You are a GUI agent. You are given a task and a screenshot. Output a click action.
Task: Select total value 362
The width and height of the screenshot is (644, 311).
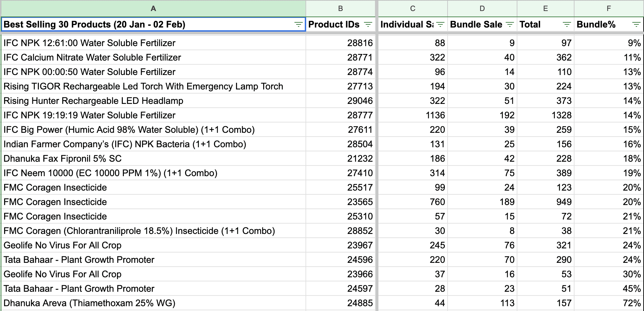[546, 57]
